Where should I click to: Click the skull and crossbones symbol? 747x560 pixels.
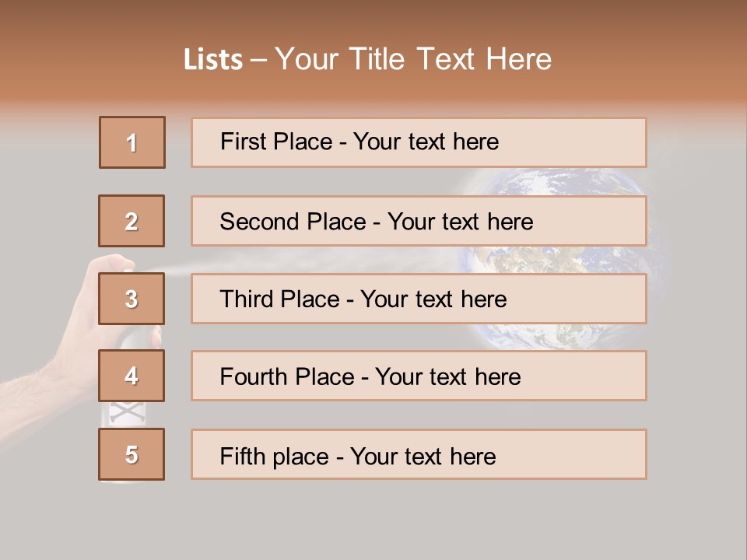pyautogui.click(x=124, y=413)
